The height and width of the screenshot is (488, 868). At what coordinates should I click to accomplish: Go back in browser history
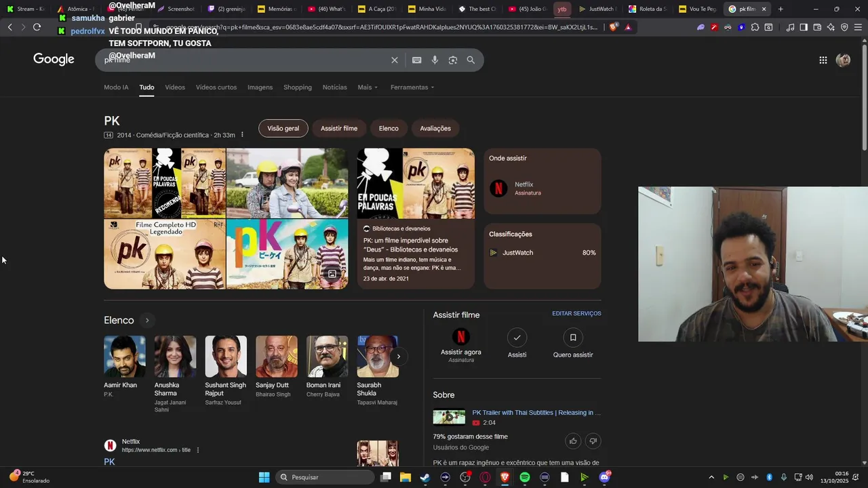tap(9, 27)
